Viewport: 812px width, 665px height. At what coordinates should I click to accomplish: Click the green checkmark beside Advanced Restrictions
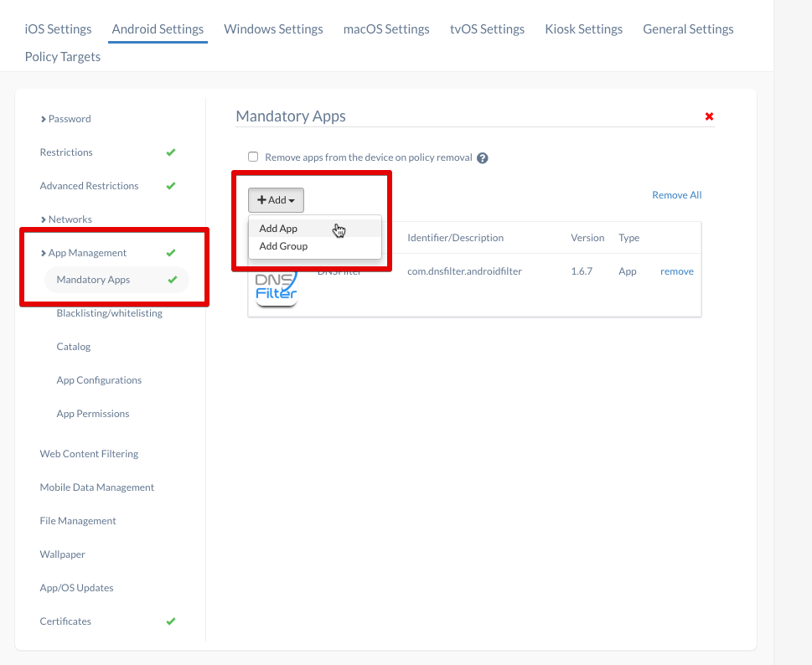pyautogui.click(x=171, y=186)
